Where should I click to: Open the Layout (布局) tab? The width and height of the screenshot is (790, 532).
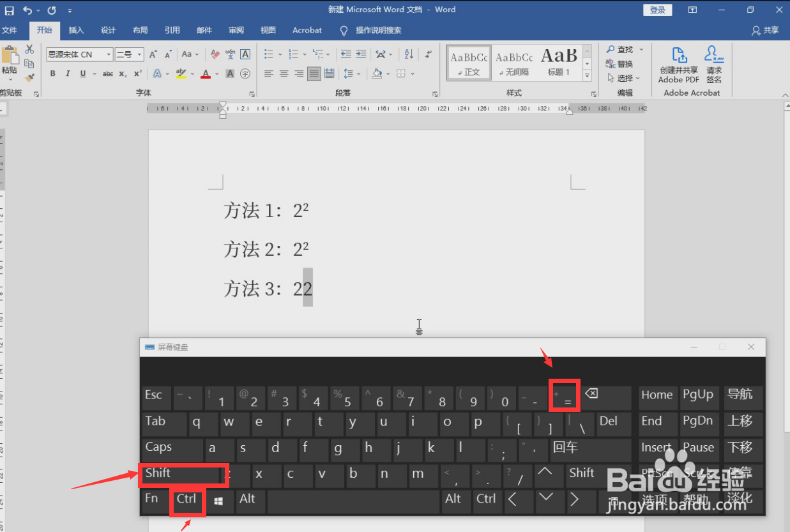[141, 30]
